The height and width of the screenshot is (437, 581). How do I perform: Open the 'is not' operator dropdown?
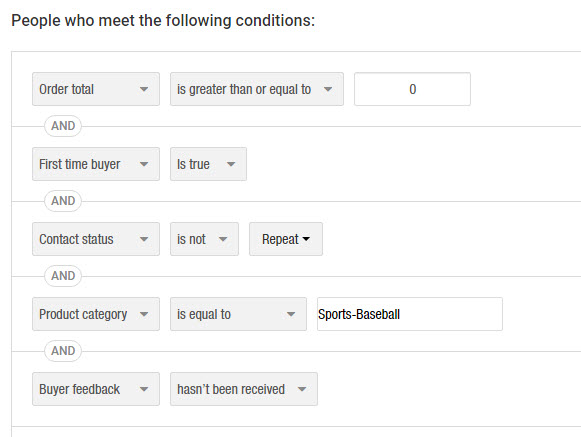[x=204, y=239]
